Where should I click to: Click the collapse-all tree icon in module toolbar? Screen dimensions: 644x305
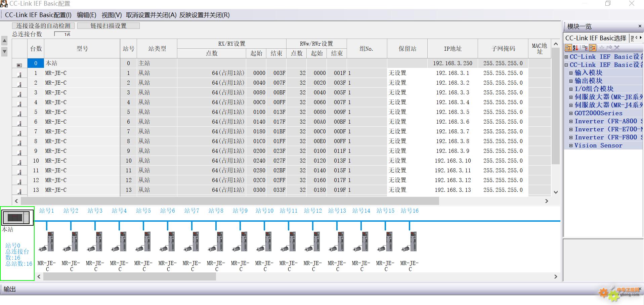click(593, 48)
